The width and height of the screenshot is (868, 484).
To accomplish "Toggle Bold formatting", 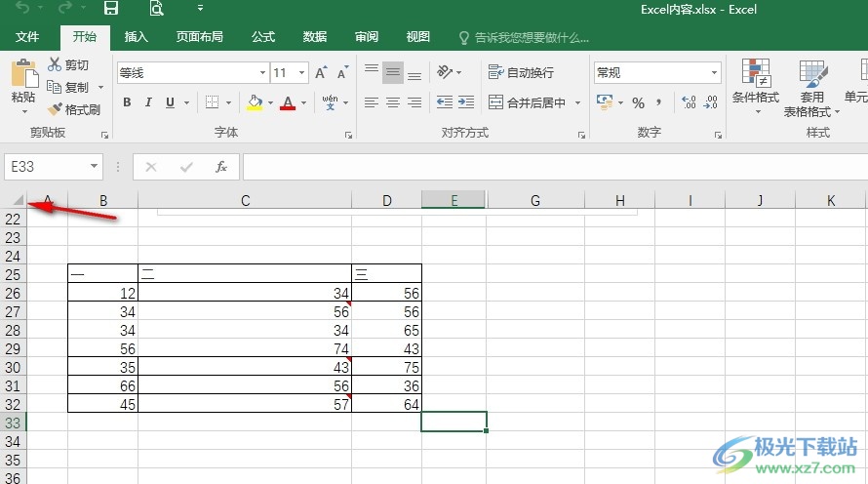I will tap(127, 102).
